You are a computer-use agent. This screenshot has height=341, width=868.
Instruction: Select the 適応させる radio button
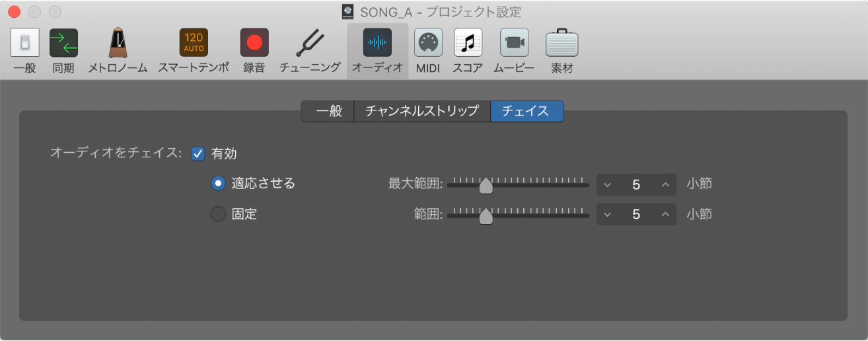tap(218, 184)
